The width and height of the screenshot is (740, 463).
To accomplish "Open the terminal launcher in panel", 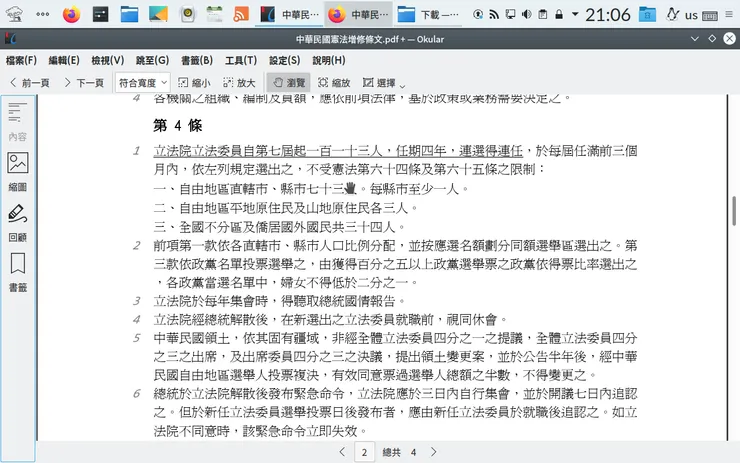I will click(101, 14).
